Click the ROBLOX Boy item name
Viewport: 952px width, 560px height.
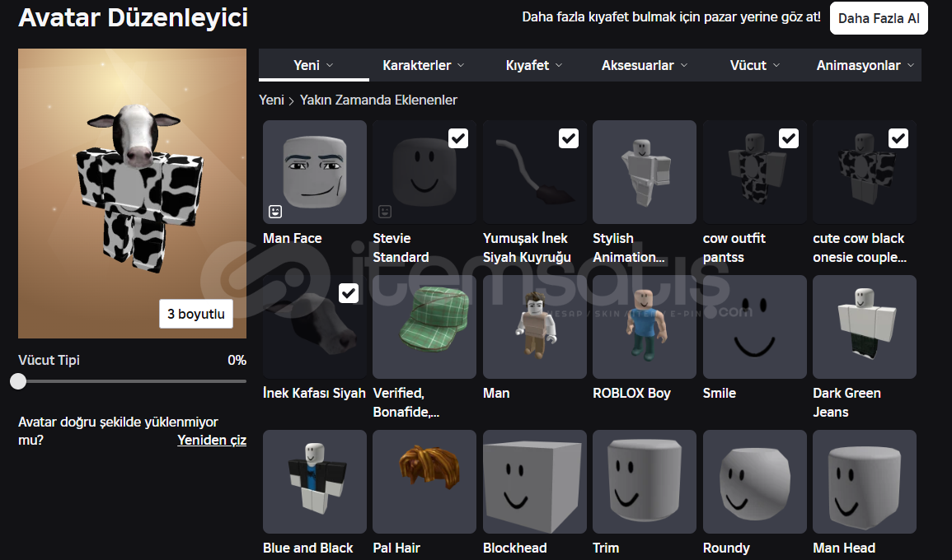click(631, 393)
